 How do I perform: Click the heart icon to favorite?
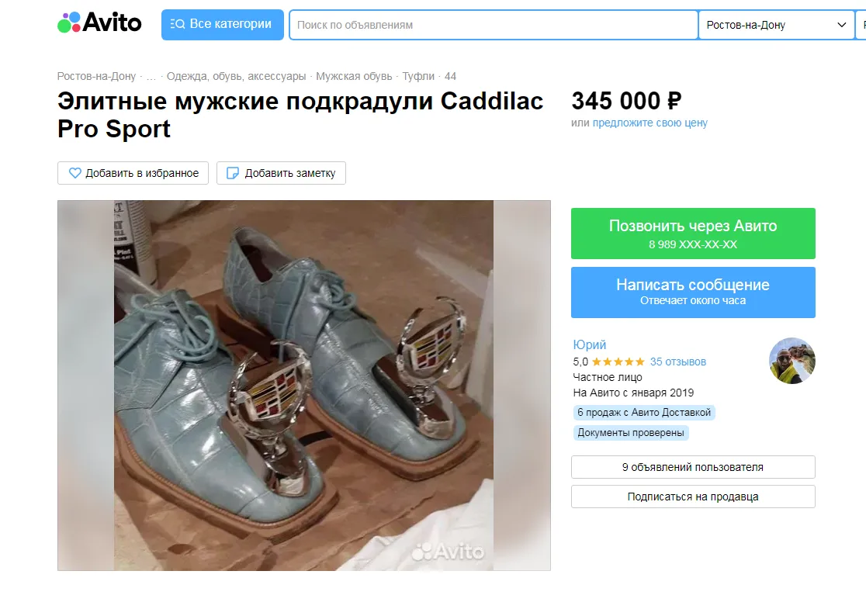click(75, 173)
